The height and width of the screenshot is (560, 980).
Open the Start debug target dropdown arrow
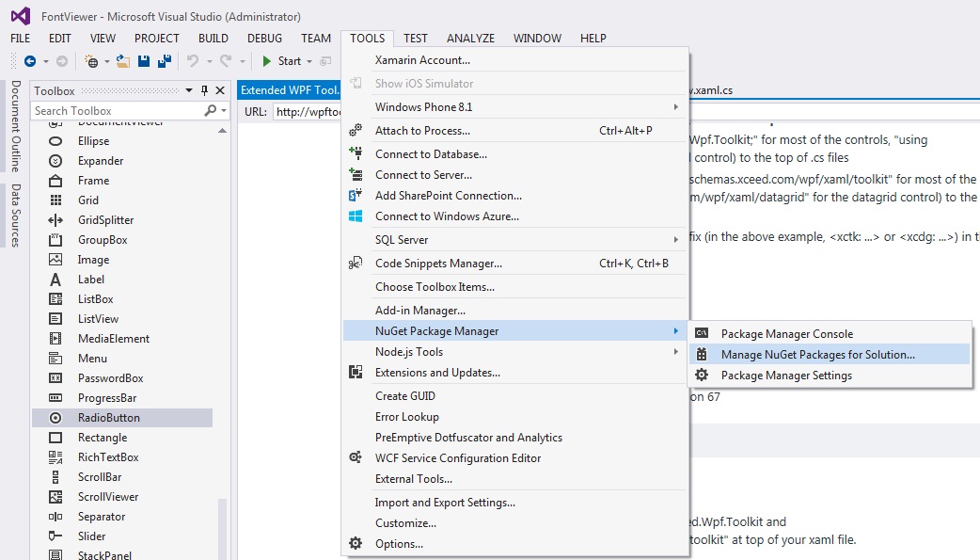point(309,61)
